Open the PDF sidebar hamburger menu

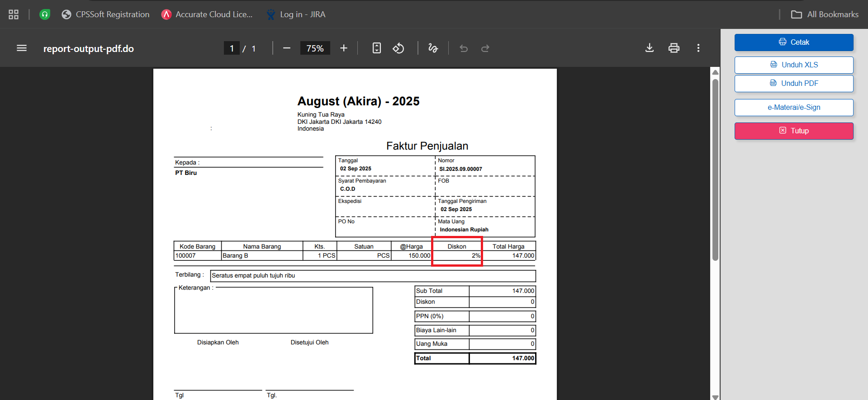22,48
